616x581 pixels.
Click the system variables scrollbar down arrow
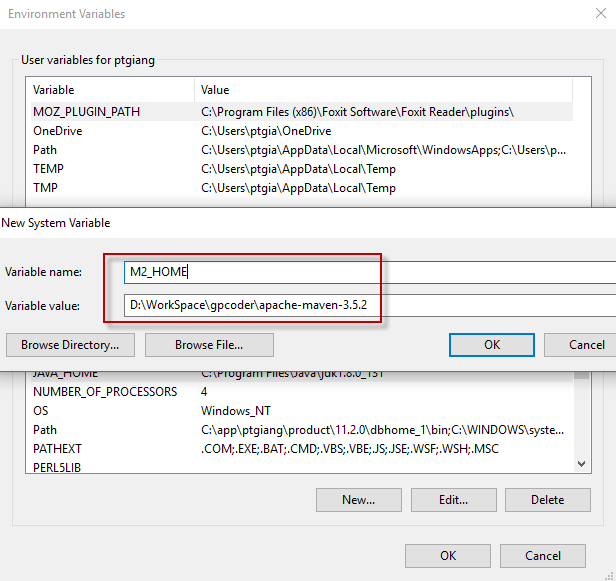(x=582, y=464)
